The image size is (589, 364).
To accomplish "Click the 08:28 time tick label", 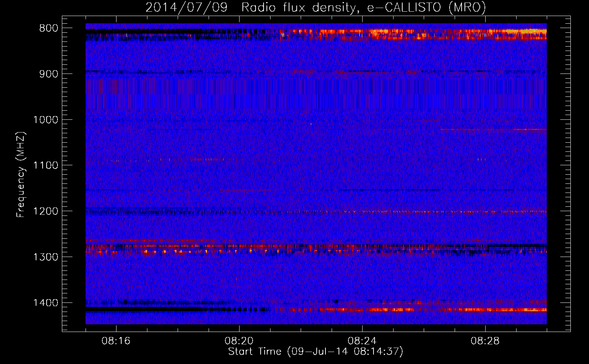I will pos(485,341).
